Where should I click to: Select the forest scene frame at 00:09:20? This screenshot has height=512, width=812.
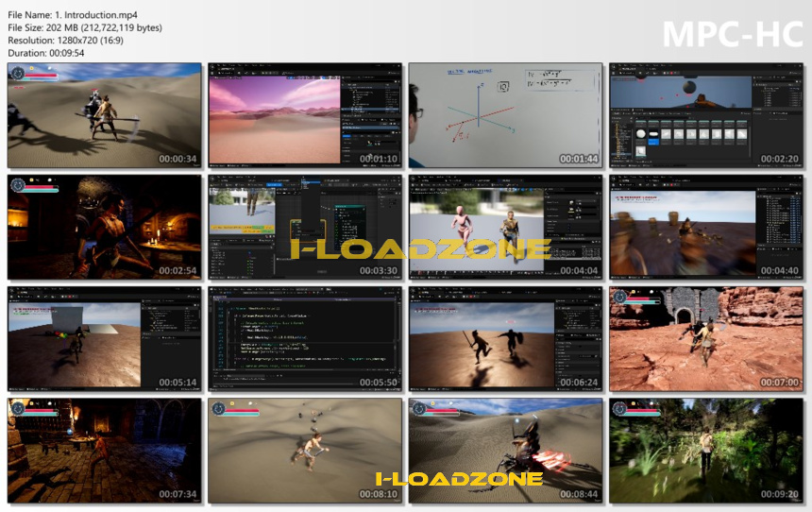click(706, 451)
